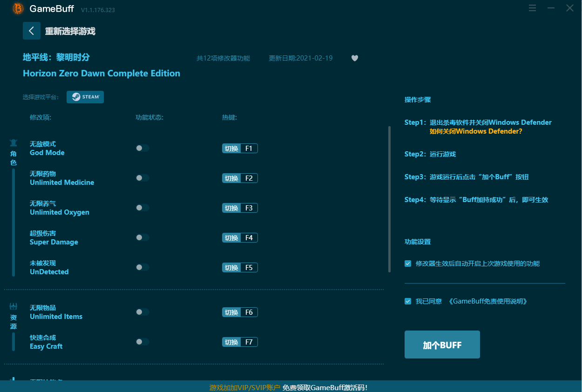The height and width of the screenshot is (392, 582).
Task: Click the F3 hotkey switch button
Action: click(x=240, y=208)
